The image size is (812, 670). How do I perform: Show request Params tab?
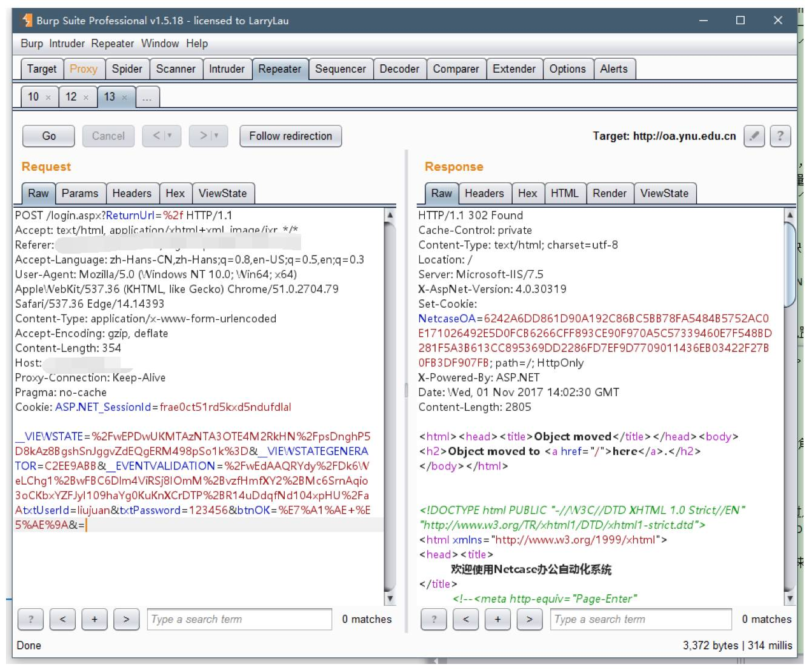(x=80, y=193)
